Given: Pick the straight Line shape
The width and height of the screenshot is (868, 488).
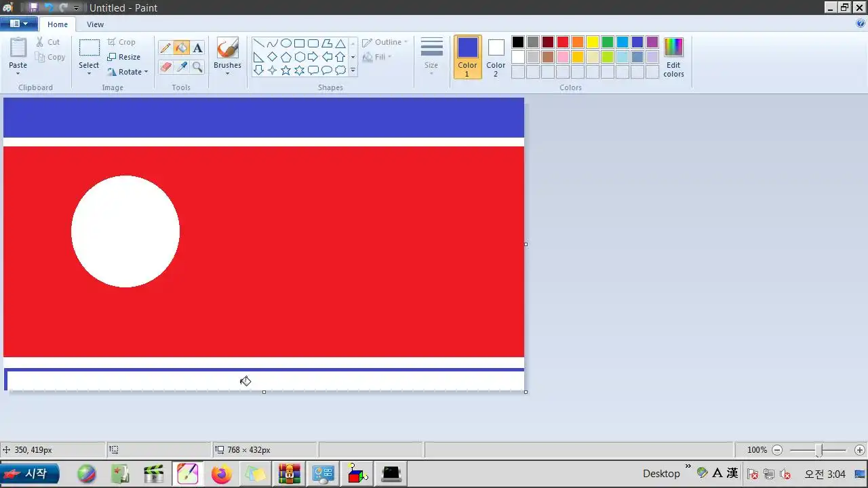Looking at the screenshot, I should point(258,43).
